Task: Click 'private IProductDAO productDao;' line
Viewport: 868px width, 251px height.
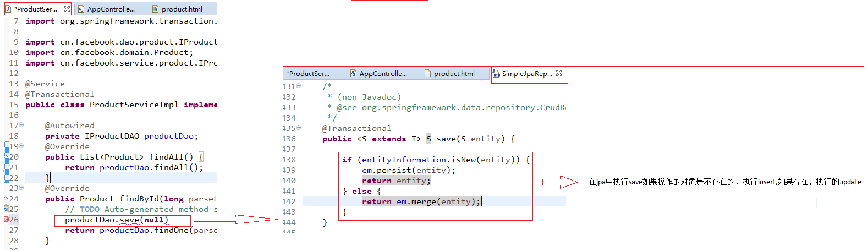Action: pos(122,136)
